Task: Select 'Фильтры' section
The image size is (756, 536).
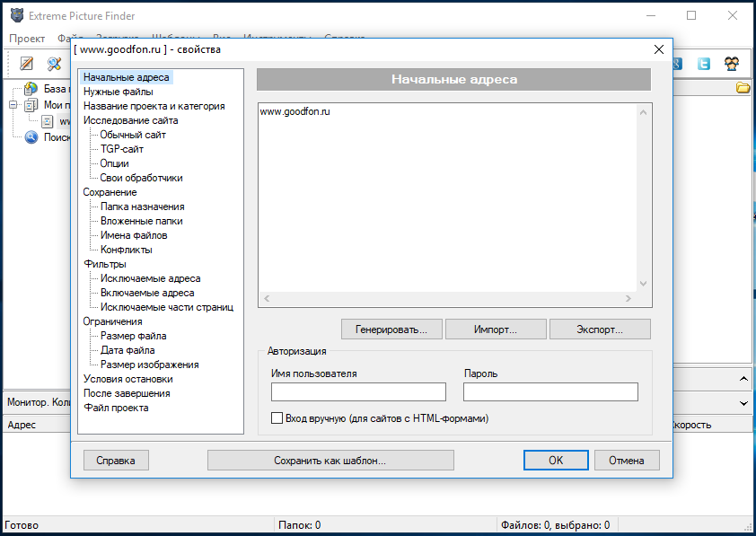Action: pyautogui.click(x=105, y=264)
